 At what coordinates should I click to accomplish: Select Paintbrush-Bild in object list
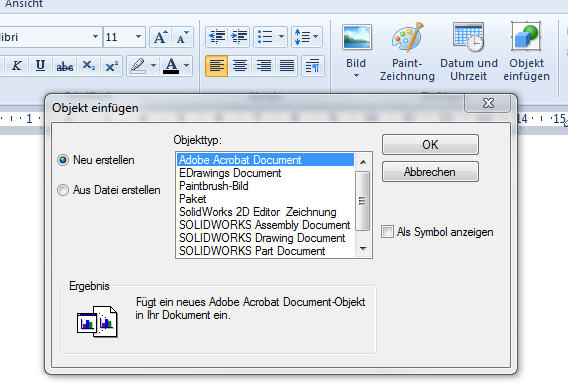click(214, 186)
